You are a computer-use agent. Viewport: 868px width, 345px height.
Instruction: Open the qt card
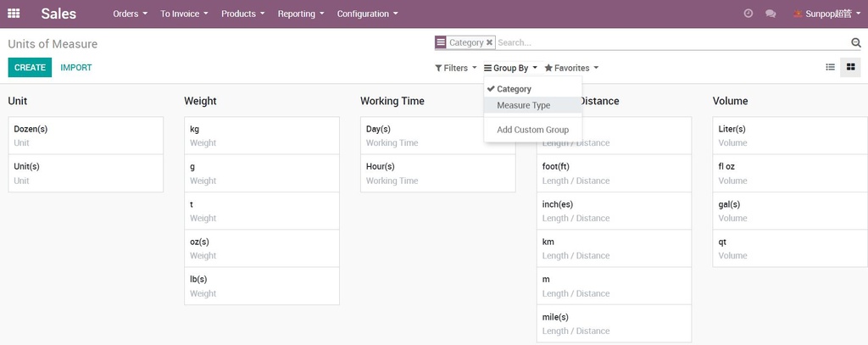790,248
